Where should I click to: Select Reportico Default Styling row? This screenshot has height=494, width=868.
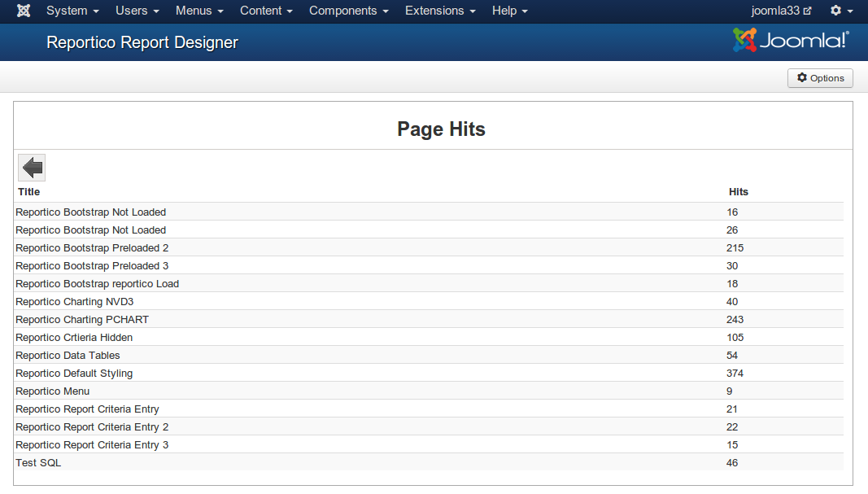pos(429,374)
